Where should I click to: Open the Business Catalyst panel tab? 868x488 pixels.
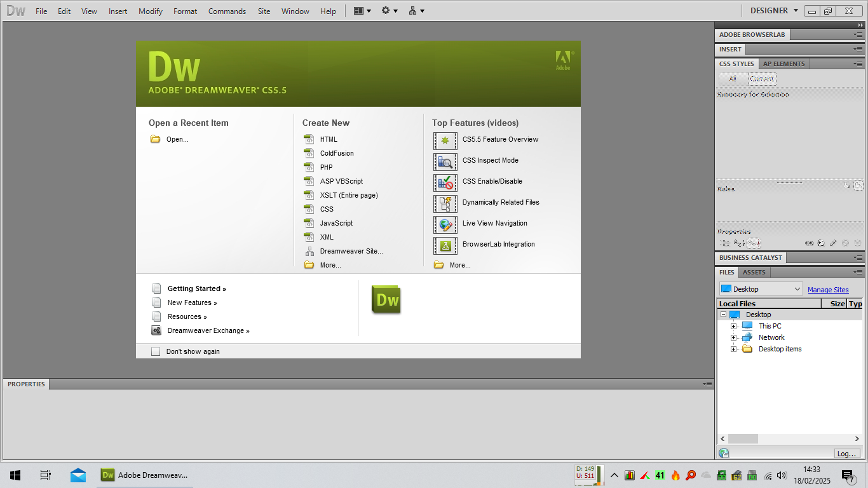(x=750, y=257)
